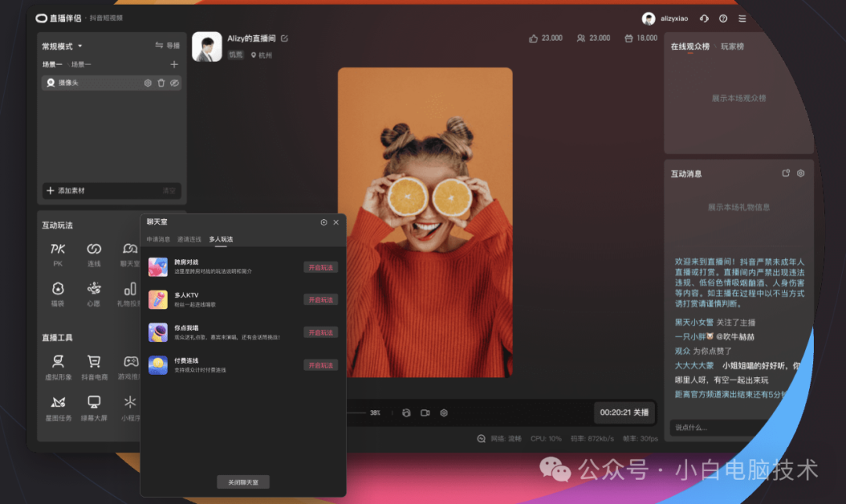This screenshot has height=504, width=846.
Task: Click the host profile picture beside room title
Action: (207, 46)
